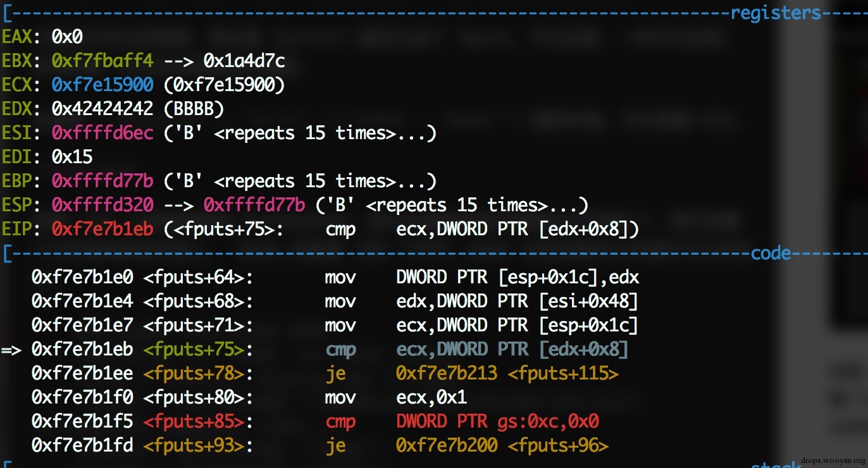The height and width of the screenshot is (468, 868).
Task: Select the ECX register value 0xf7e15900
Action: click(102, 85)
